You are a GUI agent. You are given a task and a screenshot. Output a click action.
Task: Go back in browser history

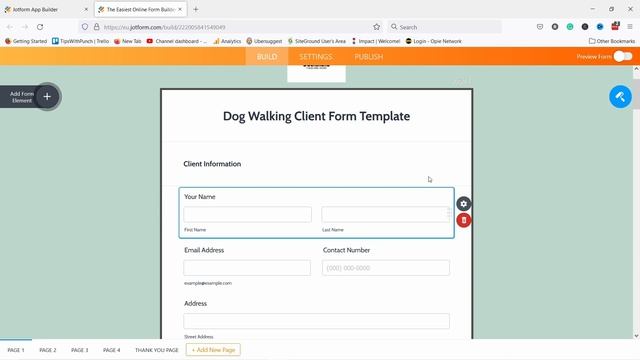(10, 27)
